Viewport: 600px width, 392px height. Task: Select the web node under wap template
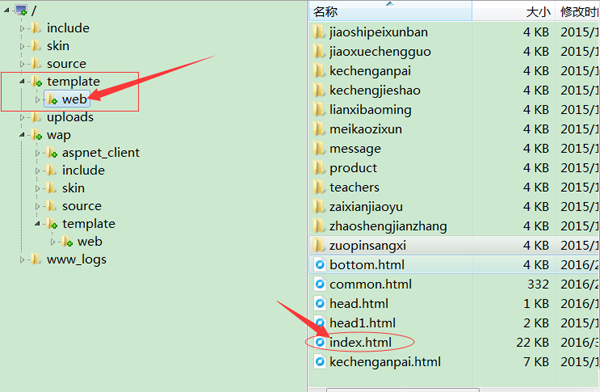pyautogui.click(x=90, y=242)
